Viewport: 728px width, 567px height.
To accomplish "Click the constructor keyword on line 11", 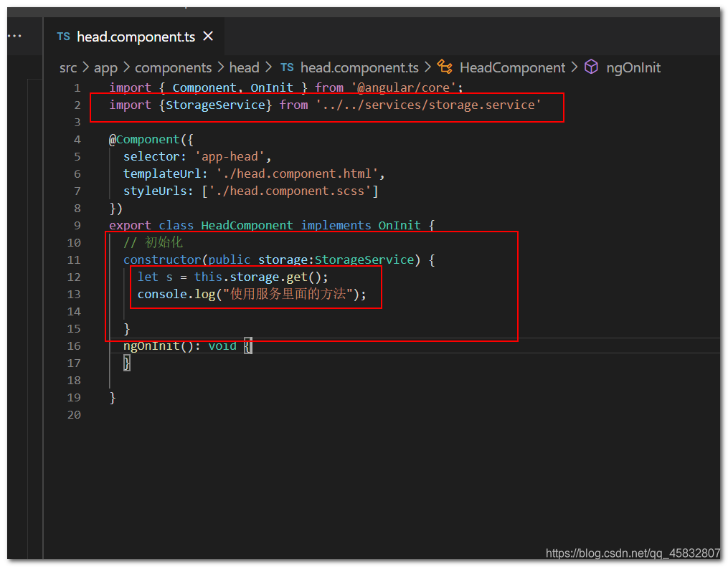I will click(162, 259).
